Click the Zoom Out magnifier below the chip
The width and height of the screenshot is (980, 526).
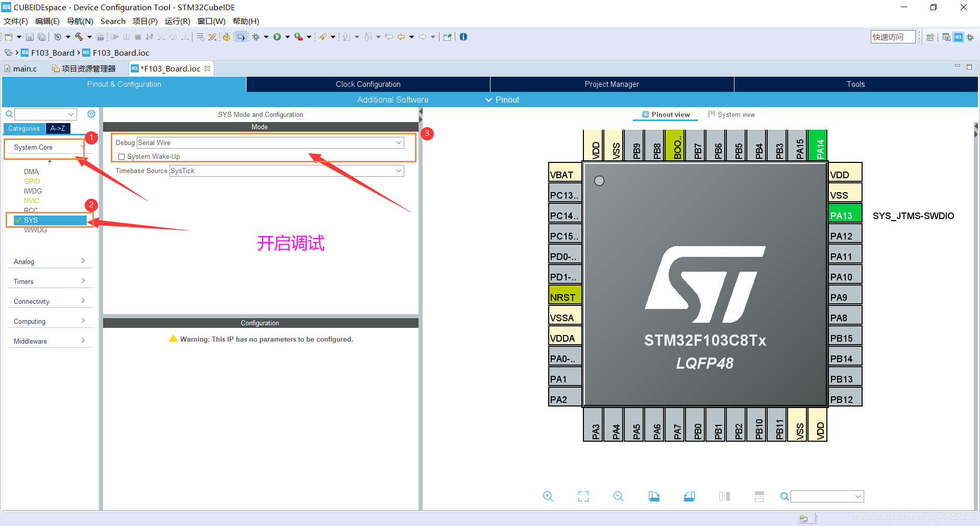pyautogui.click(x=619, y=496)
